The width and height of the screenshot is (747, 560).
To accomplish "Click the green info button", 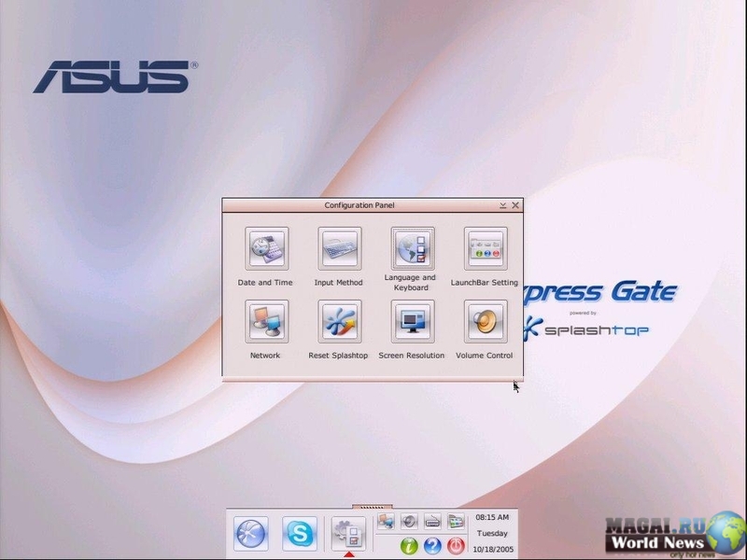I will coord(409,546).
